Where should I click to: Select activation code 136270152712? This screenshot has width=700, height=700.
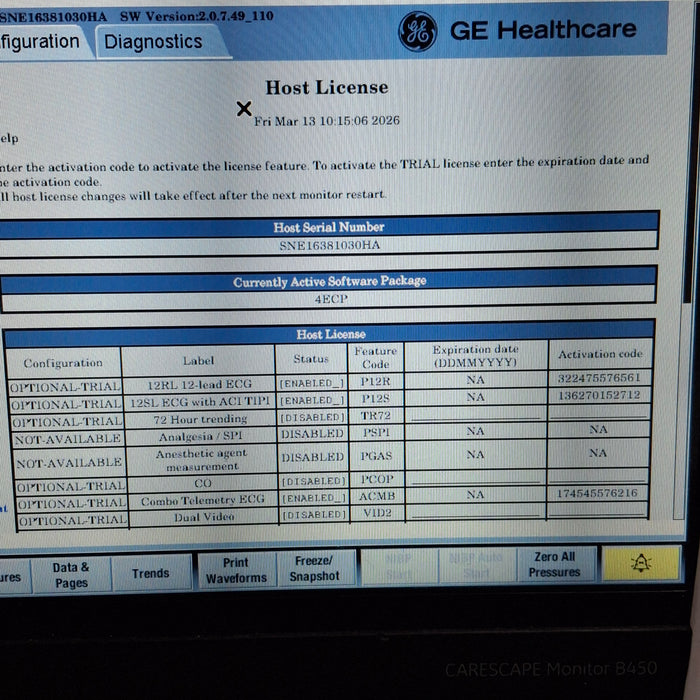pos(599,395)
